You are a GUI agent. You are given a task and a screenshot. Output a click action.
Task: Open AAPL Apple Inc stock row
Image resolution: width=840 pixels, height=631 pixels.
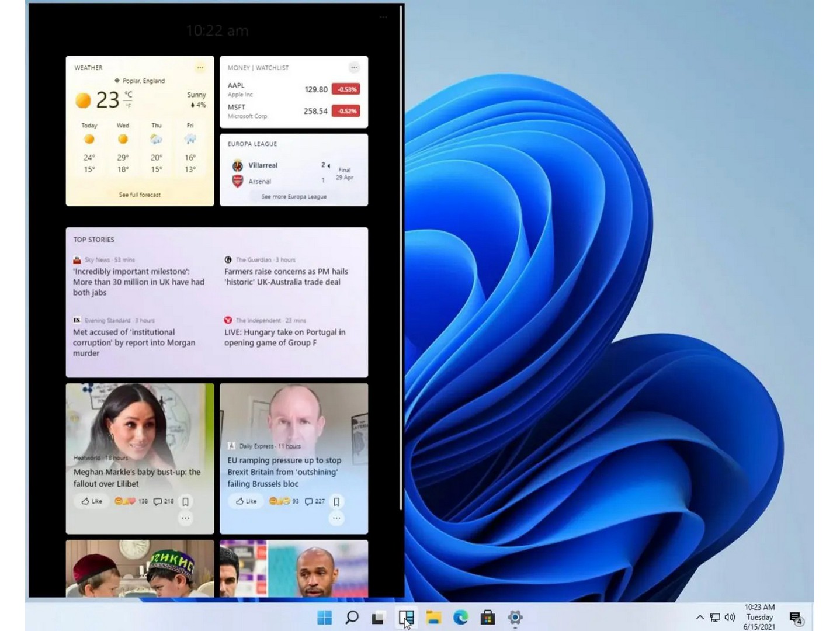[294, 89]
